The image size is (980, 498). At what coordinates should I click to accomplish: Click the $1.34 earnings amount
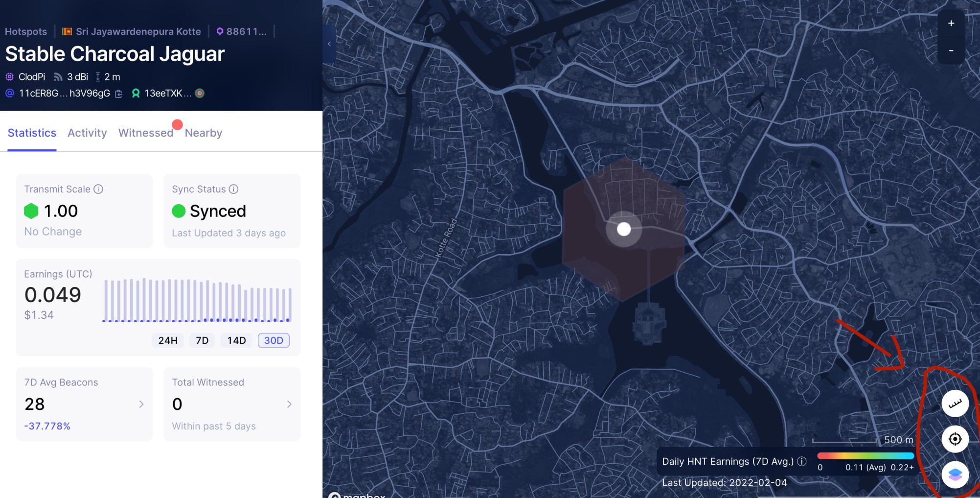click(39, 315)
